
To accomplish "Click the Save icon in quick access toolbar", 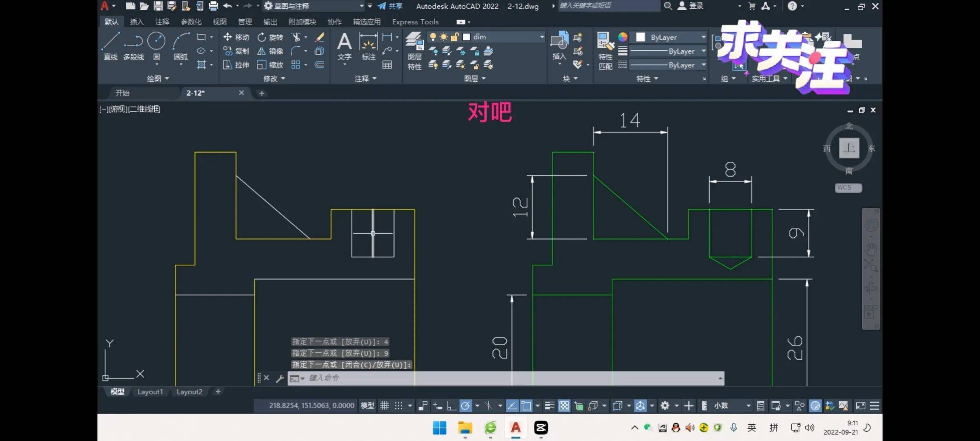I will click(x=158, y=6).
